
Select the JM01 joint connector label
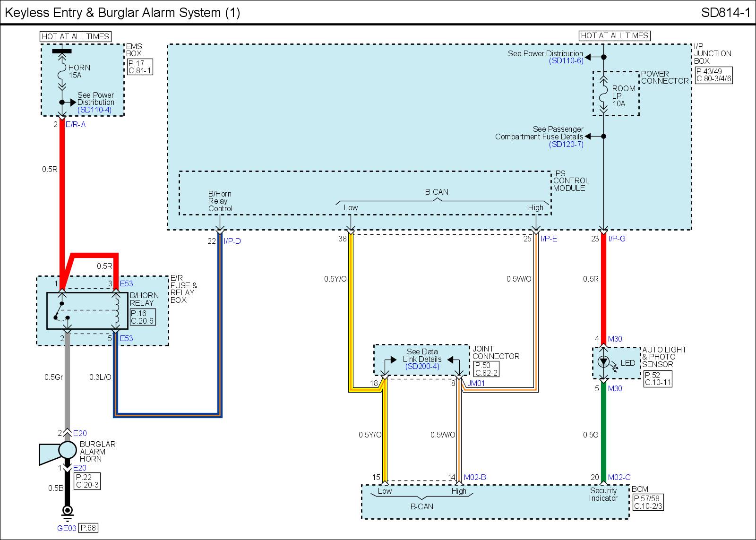[476, 384]
